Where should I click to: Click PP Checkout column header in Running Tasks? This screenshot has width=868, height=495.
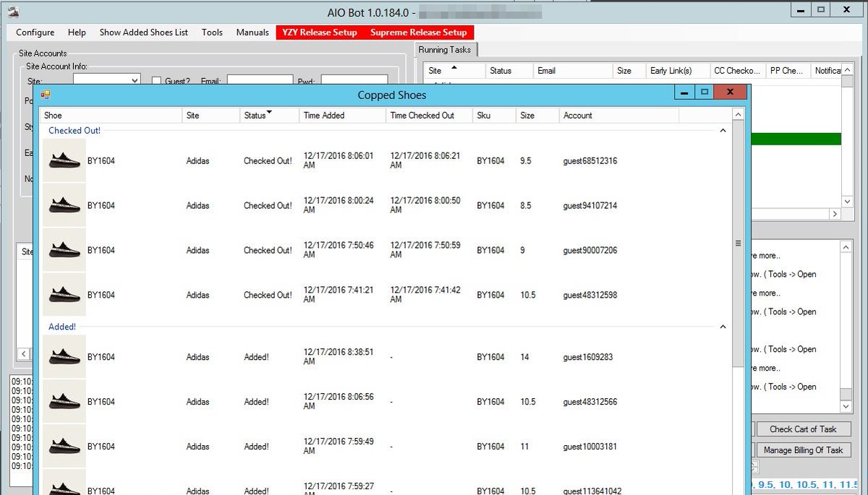point(788,70)
